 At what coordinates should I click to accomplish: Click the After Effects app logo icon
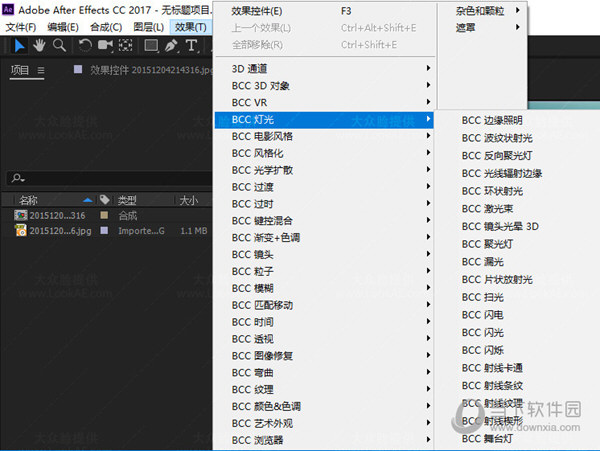[x=8, y=9]
